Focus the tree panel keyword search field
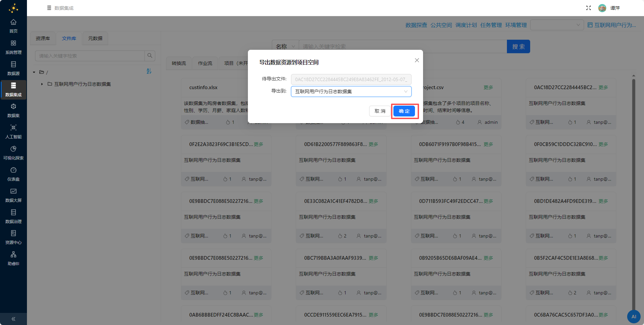644x325 pixels. 90,56
